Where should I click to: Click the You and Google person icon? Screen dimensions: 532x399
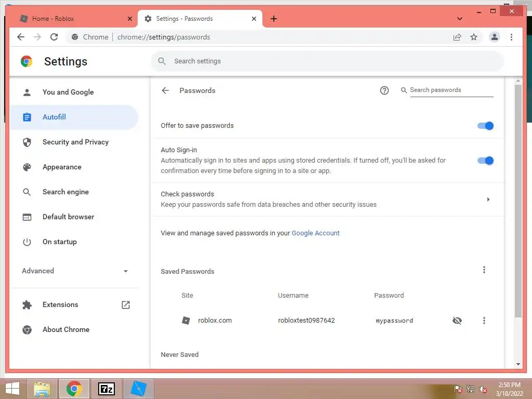pyautogui.click(x=27, y=92)
